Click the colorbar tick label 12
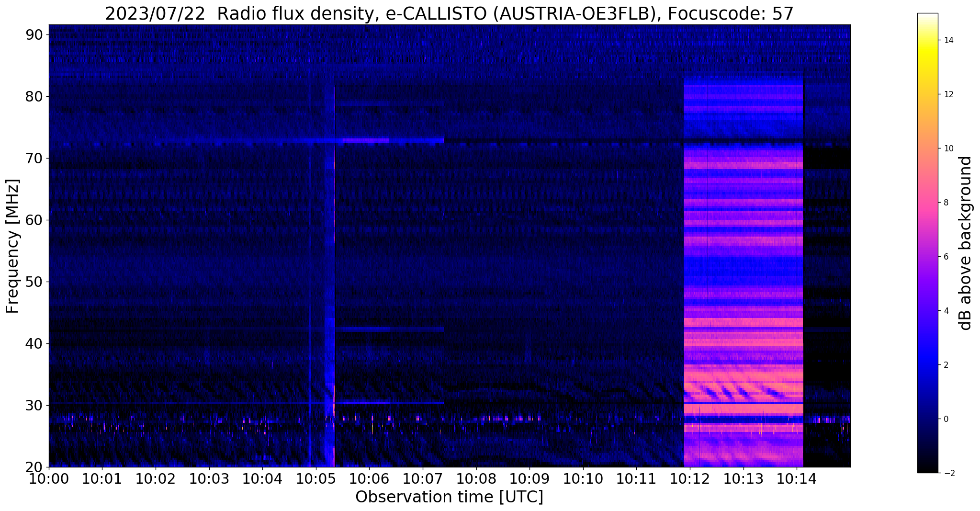The image size is (980, 511). pos(948,94)
